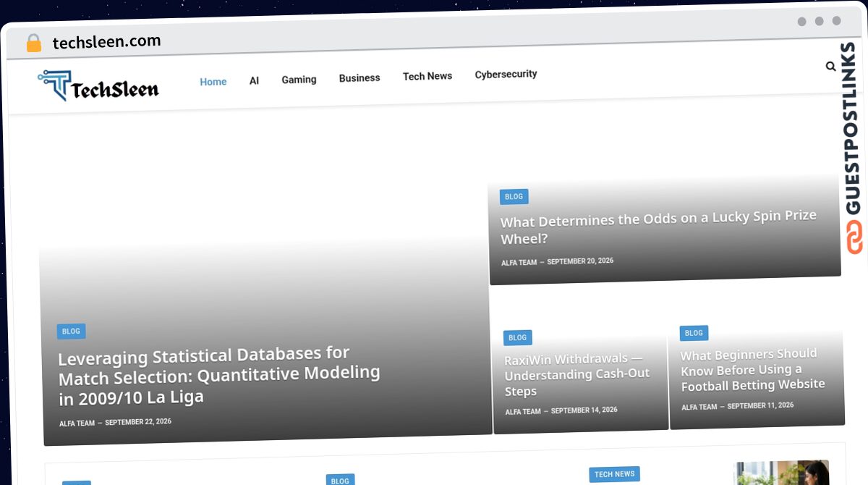Open Leveraging Statistical Databases article
Screen dimensions: 868x485
pyautogui.click(x=219, y=376)
